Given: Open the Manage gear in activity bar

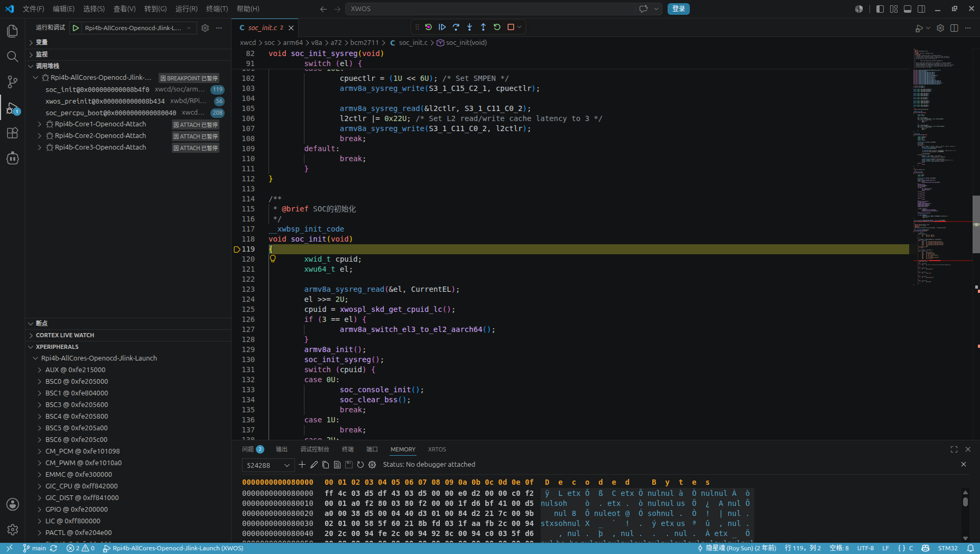Looking at the screenshot, I should [x=12, y=529].
